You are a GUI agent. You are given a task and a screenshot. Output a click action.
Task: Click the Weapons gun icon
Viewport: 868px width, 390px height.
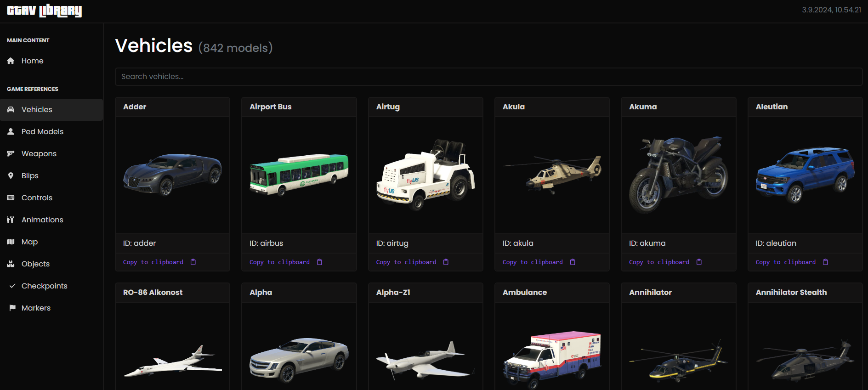point(11,153)
